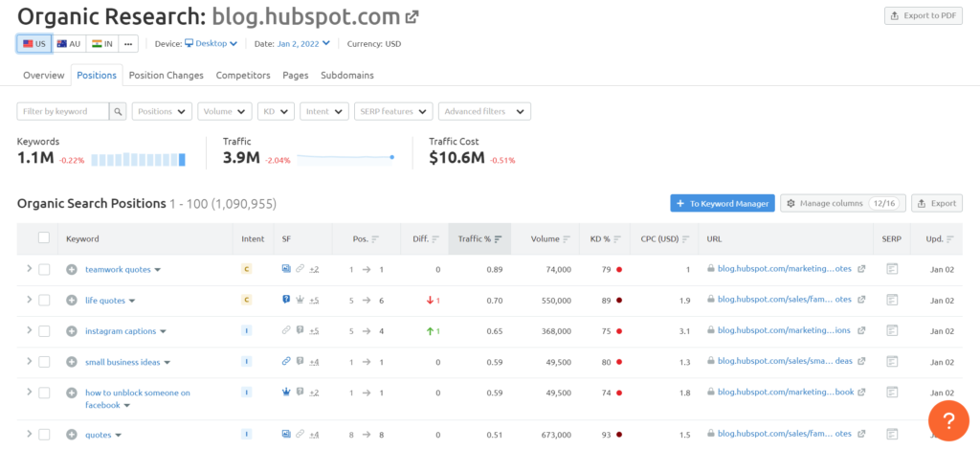The image size is (980, 450).
Task: Open external URL icon in life quotes row
Action: coord(861,300)
